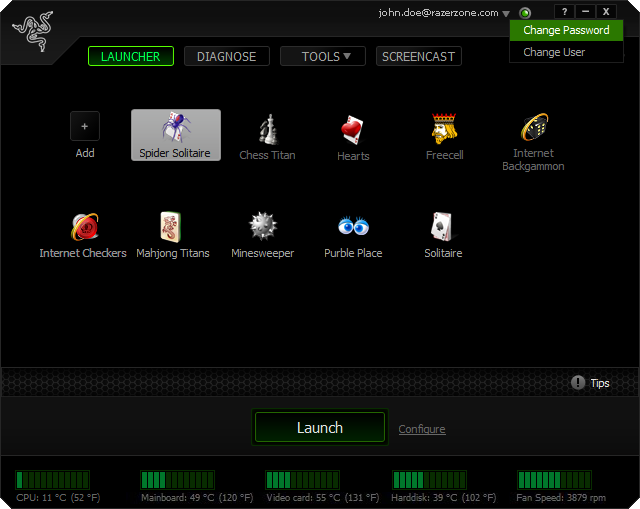The image size is (640, 509).
Task: Close the Razer window with X
Action: click(x=606, y=12)
